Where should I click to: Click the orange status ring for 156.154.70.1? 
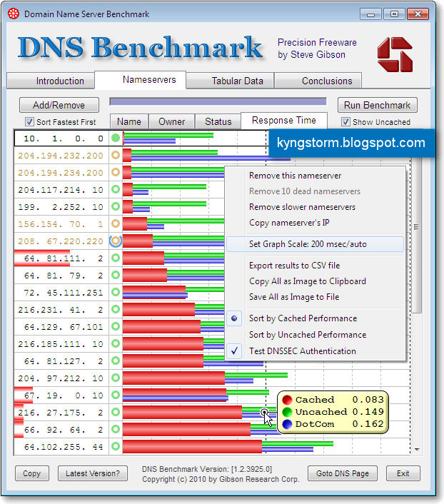pyautogui.click(x=116, y=223)
